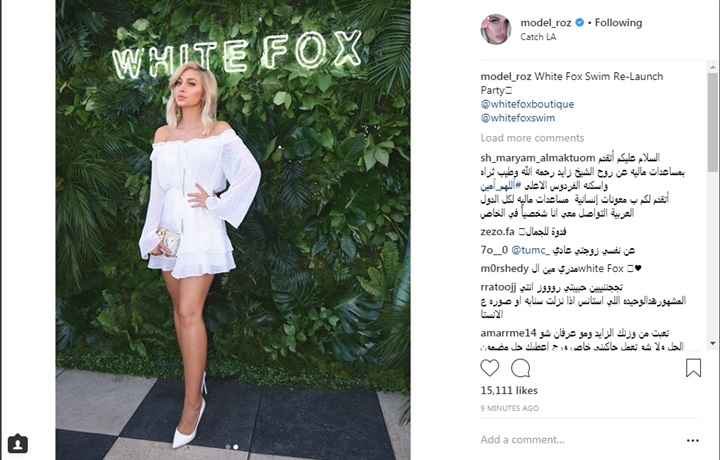
Task: Click the scrollbar up arrow in comments
Action: coord(713,67)
